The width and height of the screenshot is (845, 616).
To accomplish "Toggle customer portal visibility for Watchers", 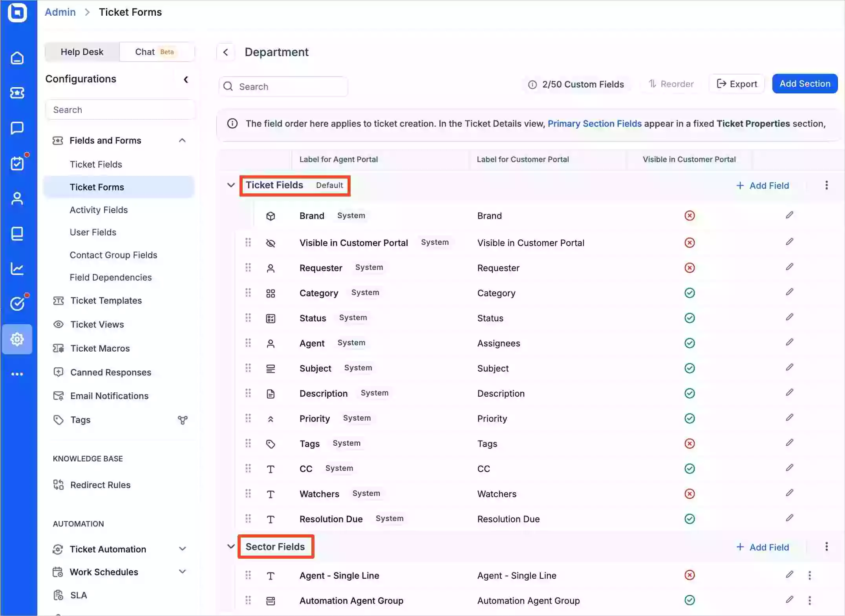I will 690,494.
